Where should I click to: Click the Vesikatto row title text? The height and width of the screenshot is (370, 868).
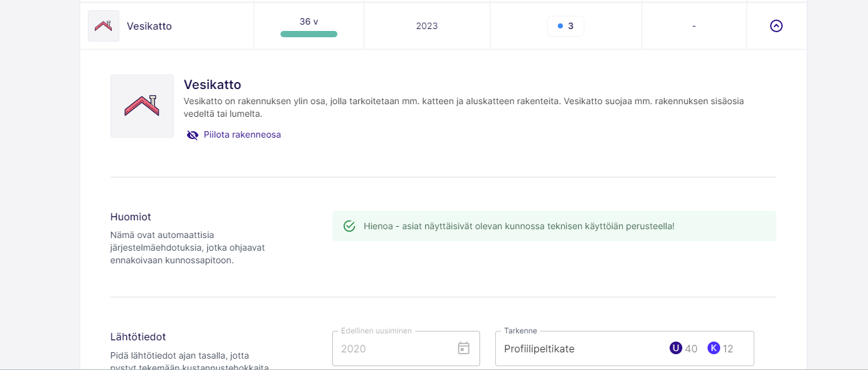tap(149, 26)
